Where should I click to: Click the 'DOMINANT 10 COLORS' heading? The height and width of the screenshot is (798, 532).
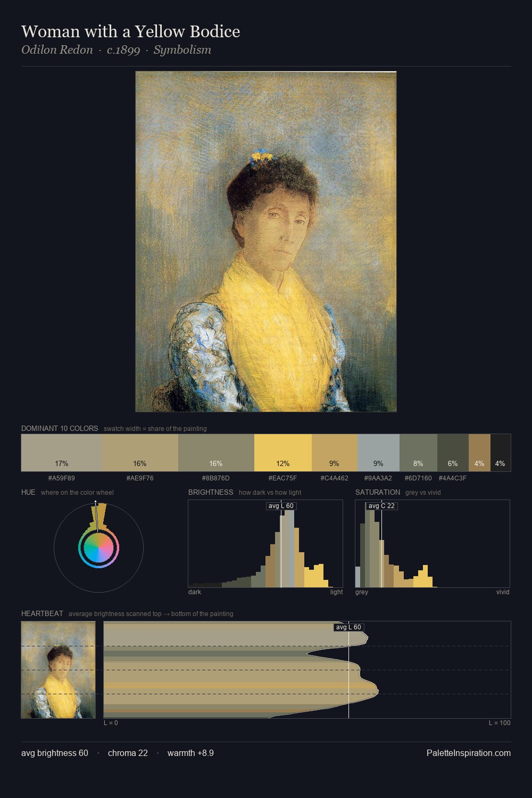(60, 428)
